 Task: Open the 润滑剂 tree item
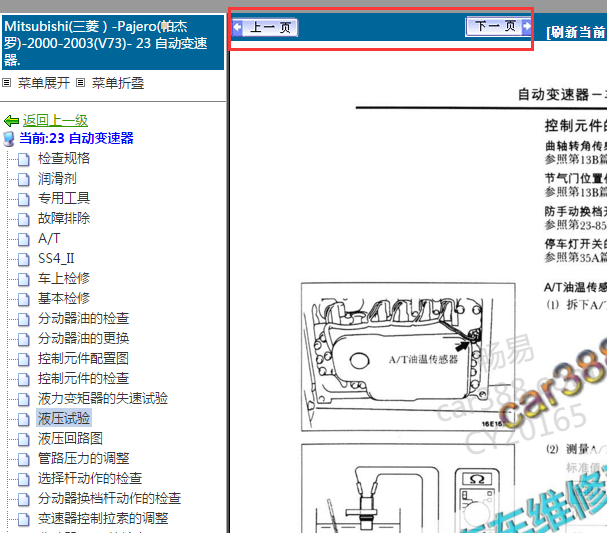point(57,179)
